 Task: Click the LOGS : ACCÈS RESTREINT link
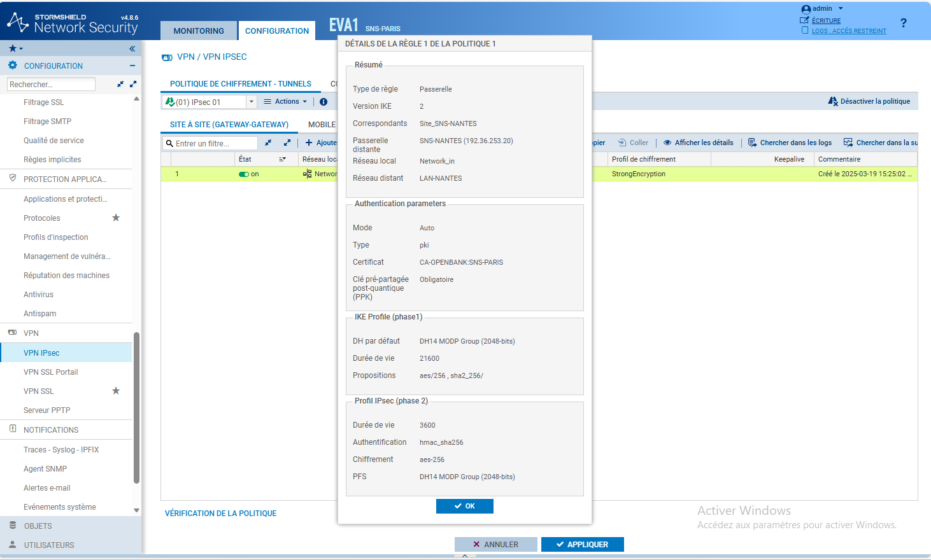pos(849,31)
